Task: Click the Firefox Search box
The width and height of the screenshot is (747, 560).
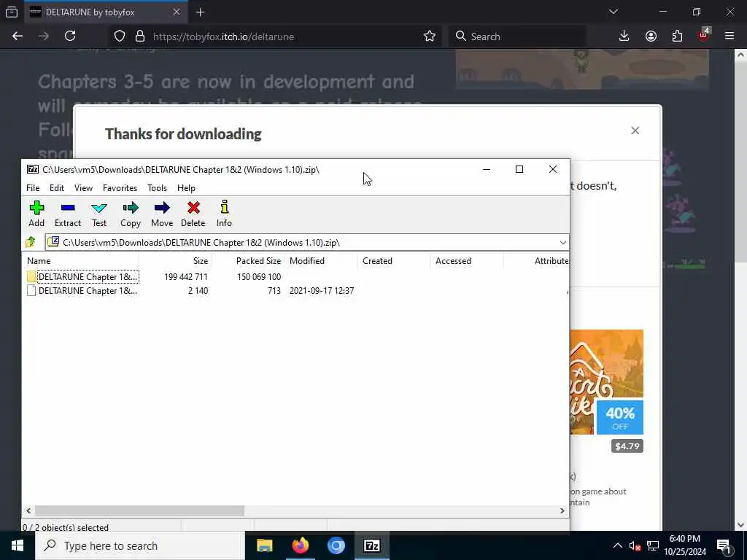Action: click(517, 36)
